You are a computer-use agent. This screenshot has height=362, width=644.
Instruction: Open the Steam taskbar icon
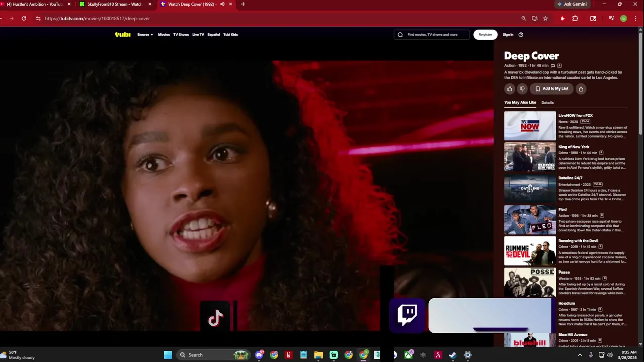click(x=453, y=355)
